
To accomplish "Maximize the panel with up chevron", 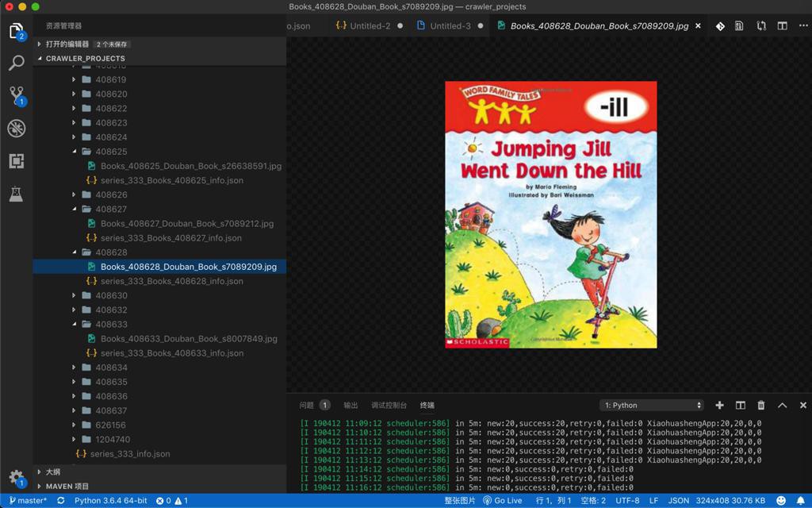I will (782, 406).
